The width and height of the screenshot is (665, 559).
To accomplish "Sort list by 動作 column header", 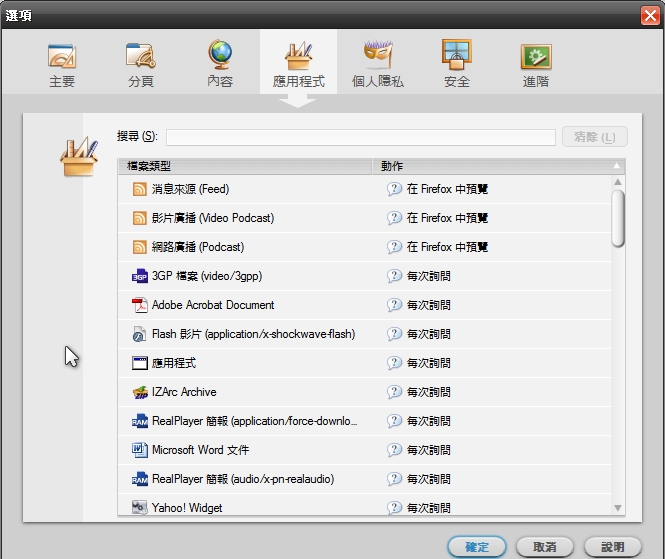I will pyautogui.click(x=490, y=166).
